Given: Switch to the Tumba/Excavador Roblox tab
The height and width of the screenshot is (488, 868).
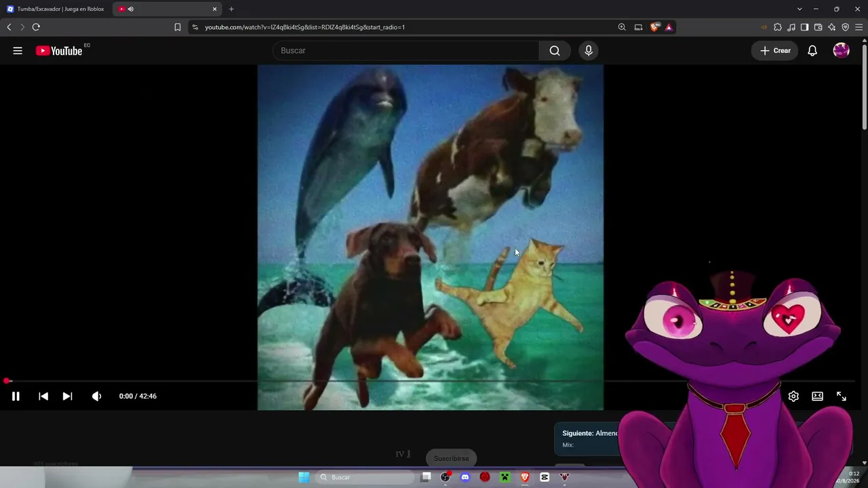Looking at the screenshot, I should [56, 9].
